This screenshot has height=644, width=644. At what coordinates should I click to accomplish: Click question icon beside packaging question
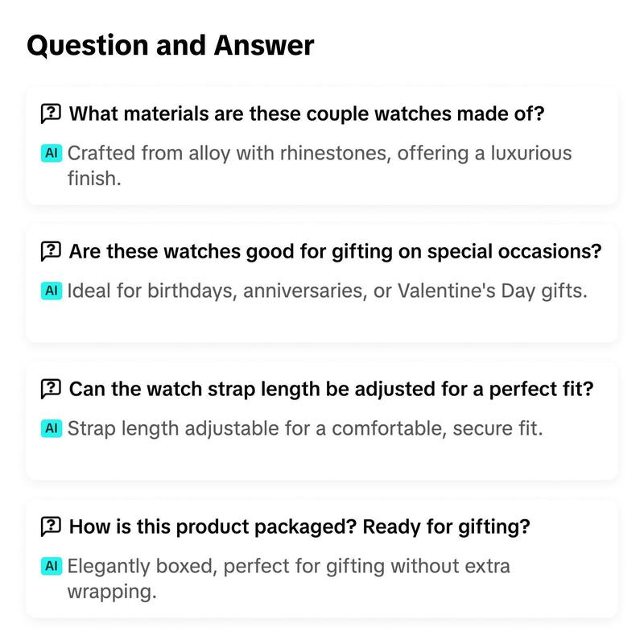[51, 526]
